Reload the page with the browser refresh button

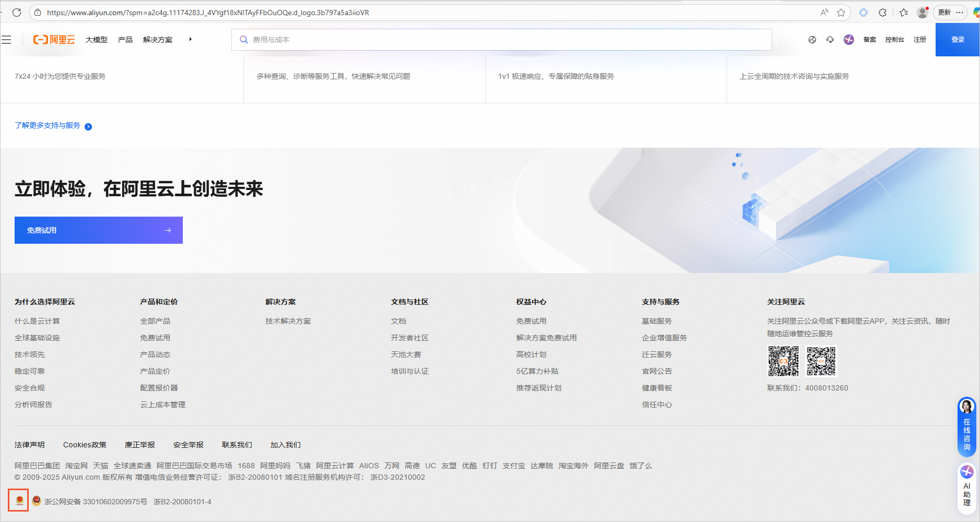17,13
